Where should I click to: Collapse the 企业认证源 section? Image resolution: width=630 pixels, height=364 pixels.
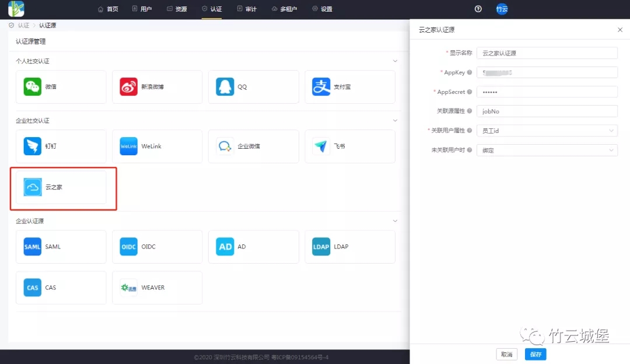click(395, 221)
